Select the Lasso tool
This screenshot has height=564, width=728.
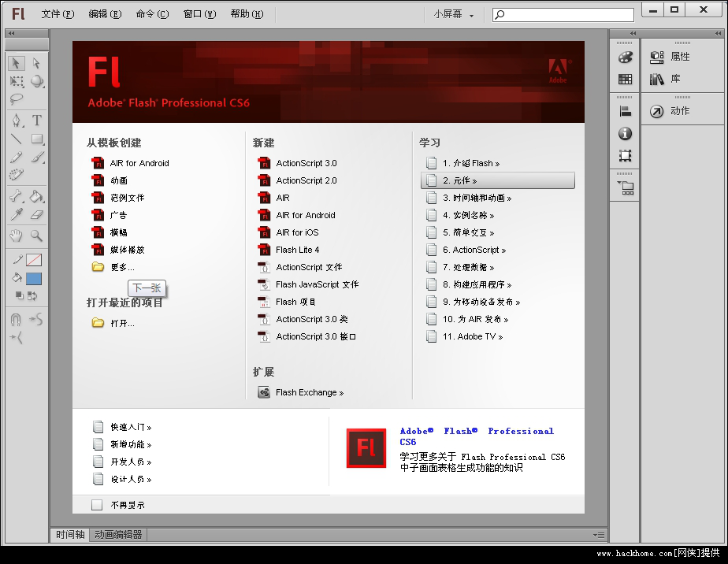(x=17, y=100)
